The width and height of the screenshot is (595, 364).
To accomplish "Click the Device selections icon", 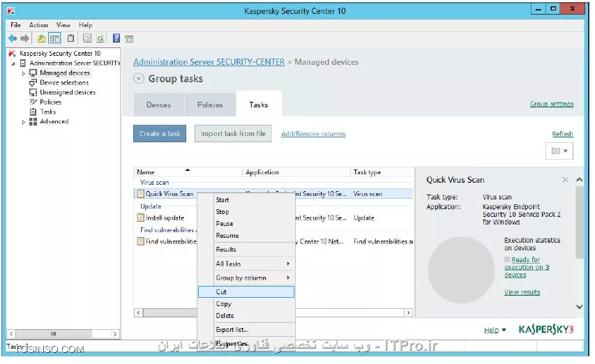I will coord(33,83).
